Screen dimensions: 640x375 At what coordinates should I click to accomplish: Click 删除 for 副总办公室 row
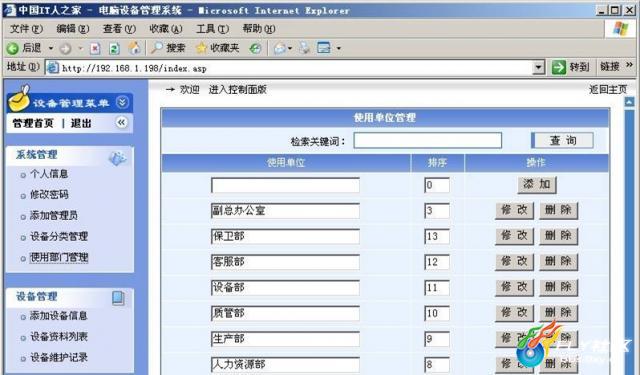tap(558, 211)
